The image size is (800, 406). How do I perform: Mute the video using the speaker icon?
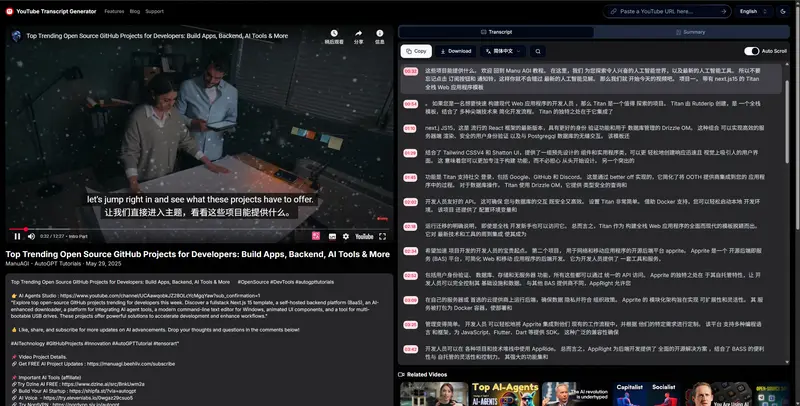pyautogui.click(x=31, y=236)
